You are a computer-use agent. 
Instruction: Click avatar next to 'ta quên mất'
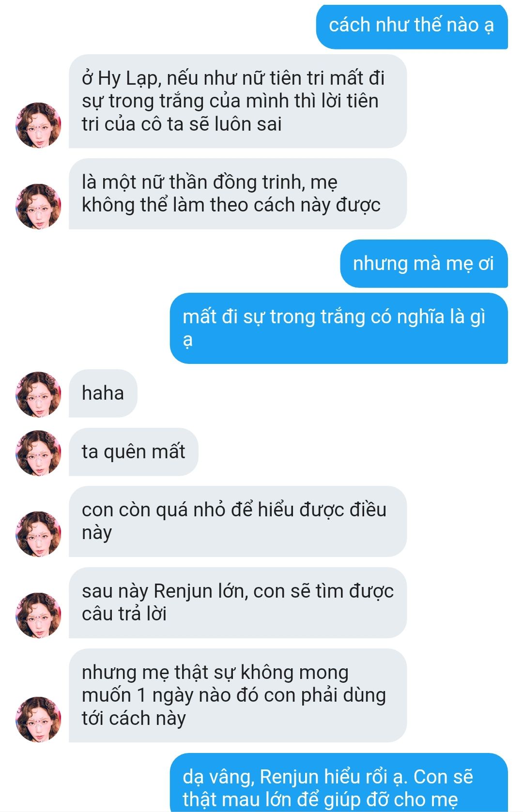[39, 452]
